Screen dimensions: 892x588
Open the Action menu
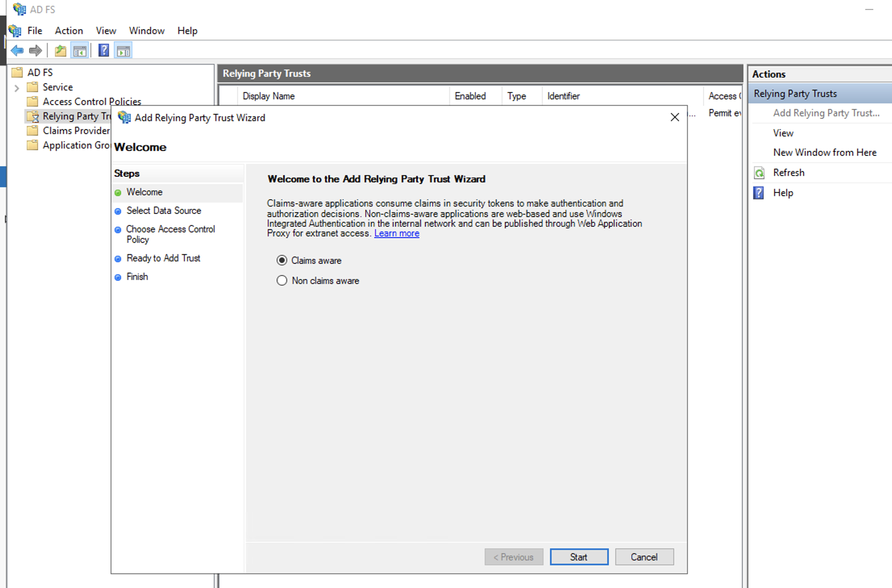coord(69,31)
